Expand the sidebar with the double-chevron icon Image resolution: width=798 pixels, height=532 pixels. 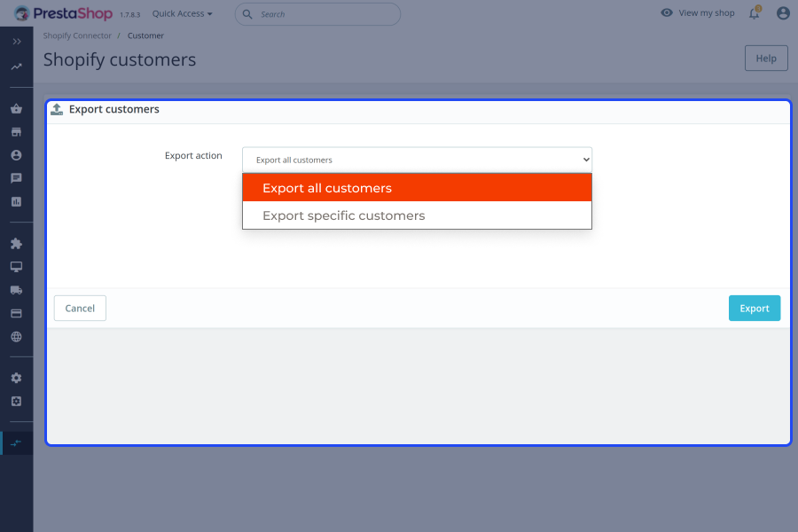(17, 42)
